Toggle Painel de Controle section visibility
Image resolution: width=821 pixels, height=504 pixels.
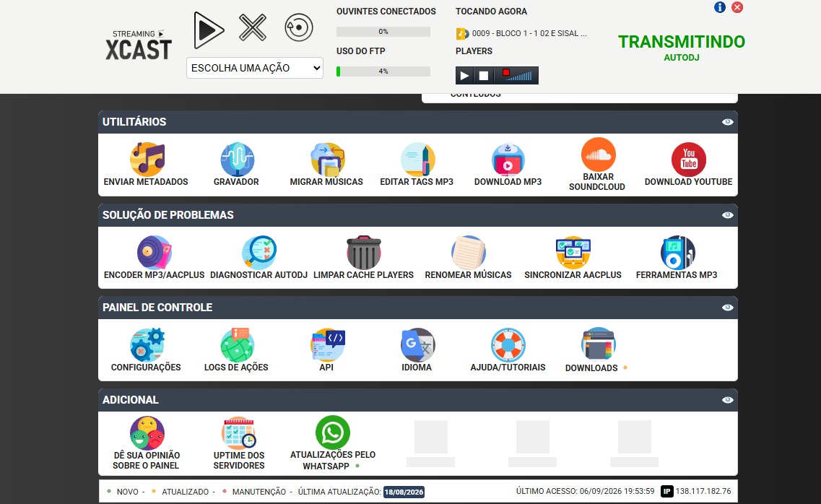728,308
